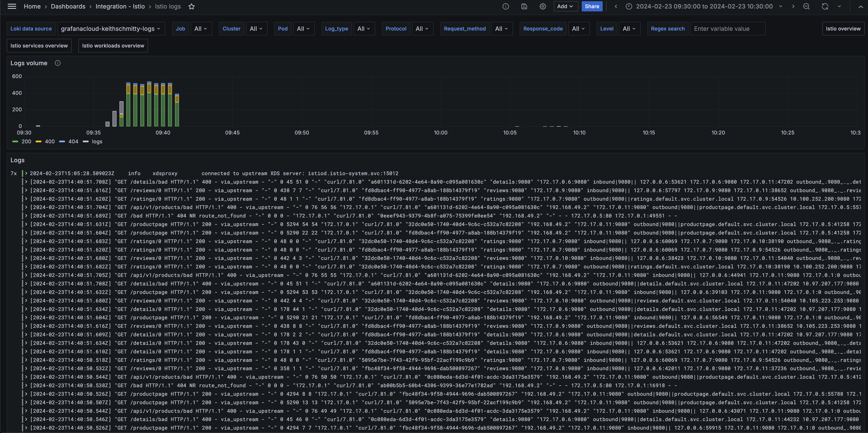868x433 pixels.
Task: Open the Response_code All dropdown
Action: tap(578, 29)
